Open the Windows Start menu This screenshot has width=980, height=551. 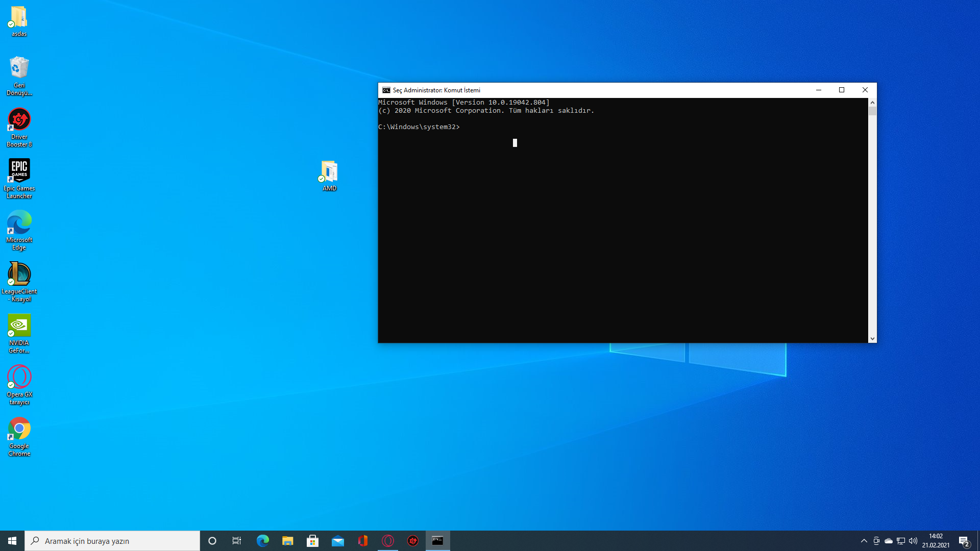12,541
